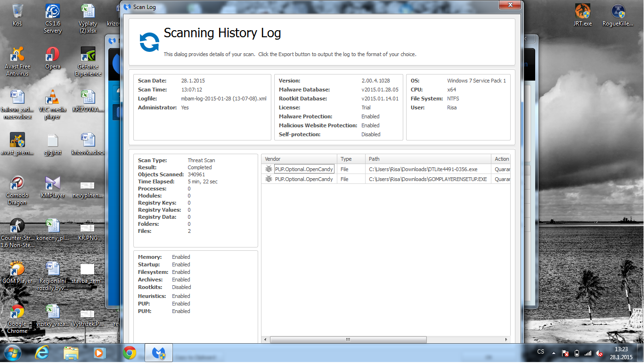Image resolution: width=644 pixels, height=363 pixels.
Task: Click the threat bug icon beside GOMPLAYERENSETUP.EXE
Action: pos(269,179)
